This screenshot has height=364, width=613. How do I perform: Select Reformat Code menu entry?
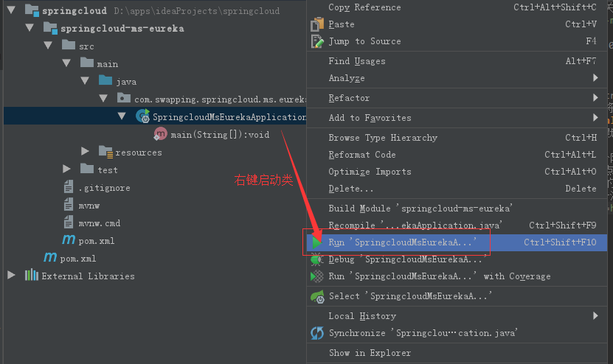point(457,155)
